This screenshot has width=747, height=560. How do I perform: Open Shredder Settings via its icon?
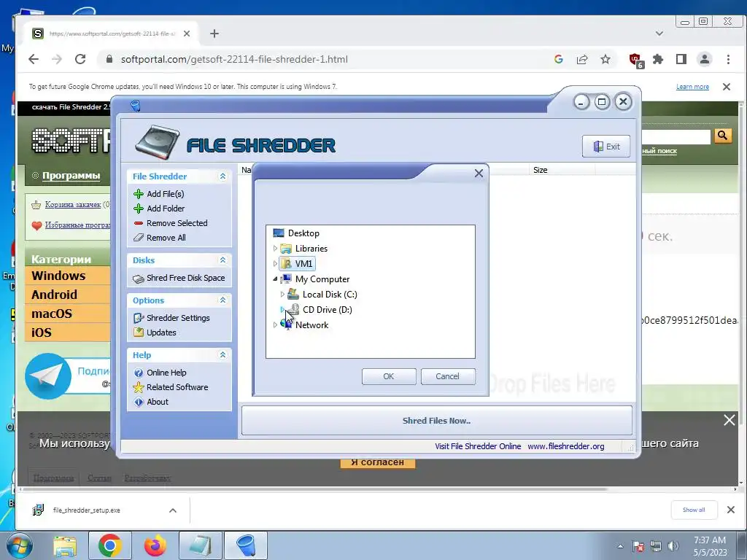point(139,318)
